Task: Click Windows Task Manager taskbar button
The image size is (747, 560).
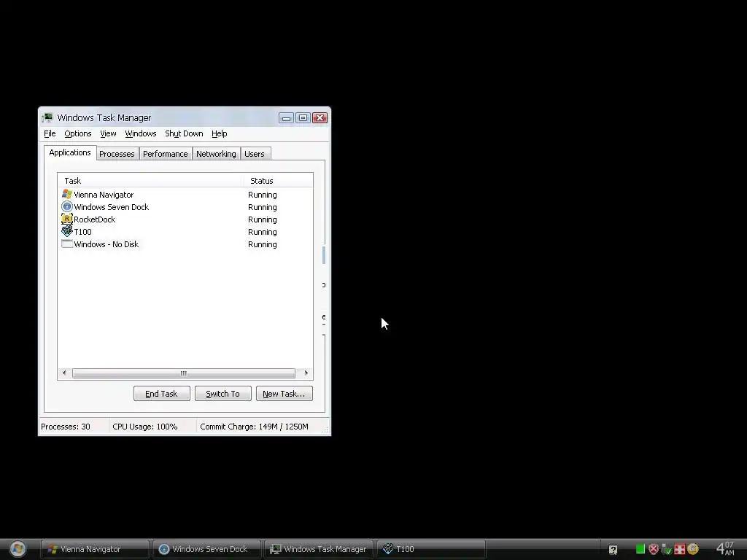Action: point(319,549)
